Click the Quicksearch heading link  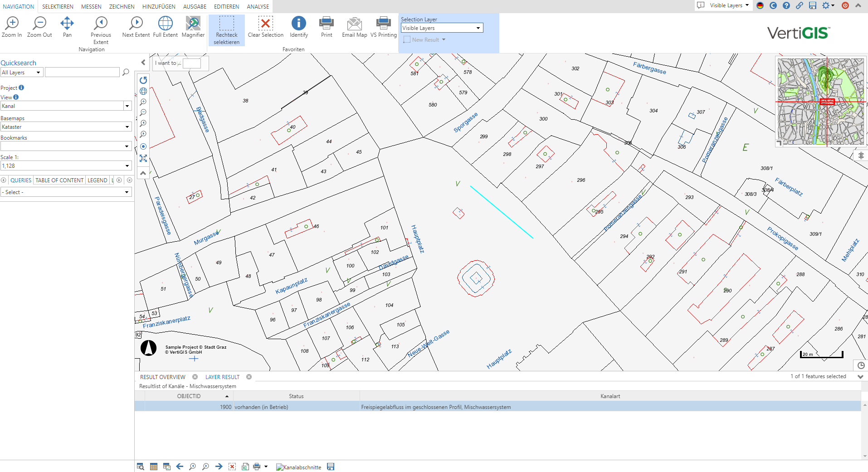coord(18,63)
